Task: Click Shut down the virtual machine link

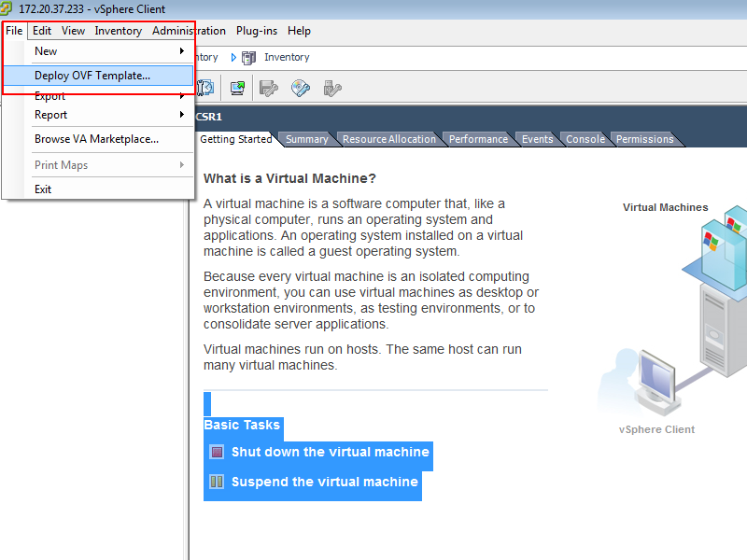Action: [331, 452]
